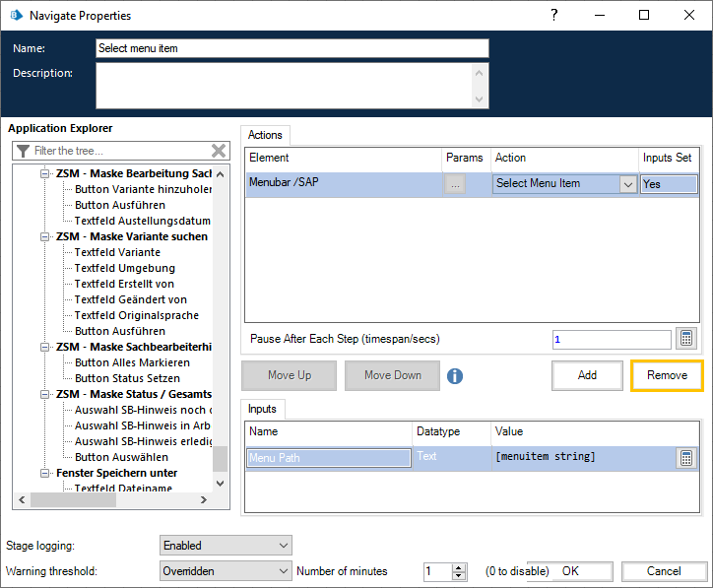The image size is (713, 588).
Task: Switch to the Actions tab
Action: (x=265, y=135)
